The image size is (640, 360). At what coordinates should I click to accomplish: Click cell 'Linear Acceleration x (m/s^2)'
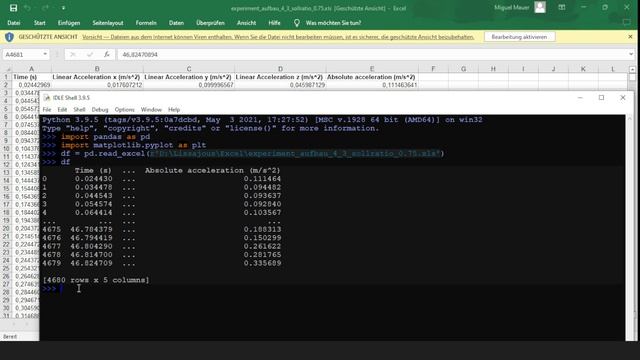tap(97, 77)
